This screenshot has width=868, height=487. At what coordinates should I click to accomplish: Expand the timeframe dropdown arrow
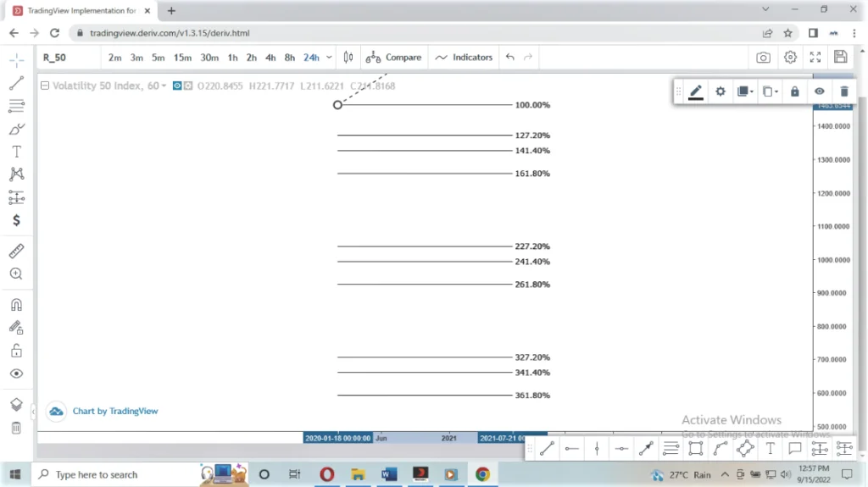coord(329,58)
